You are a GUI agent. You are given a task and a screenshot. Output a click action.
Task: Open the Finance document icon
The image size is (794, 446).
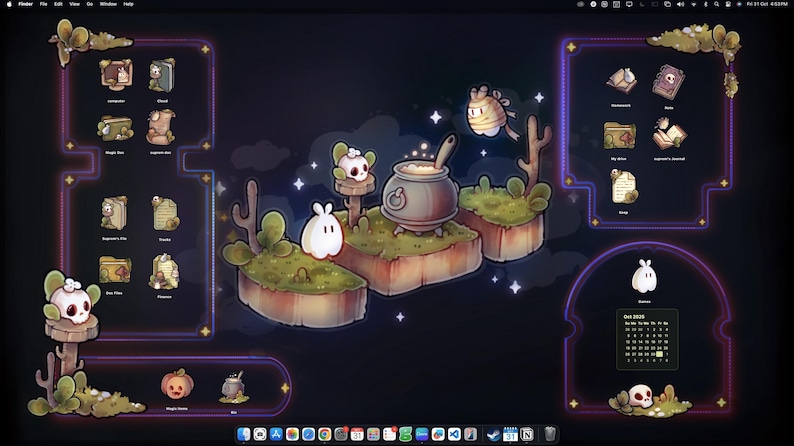point(164,271)
